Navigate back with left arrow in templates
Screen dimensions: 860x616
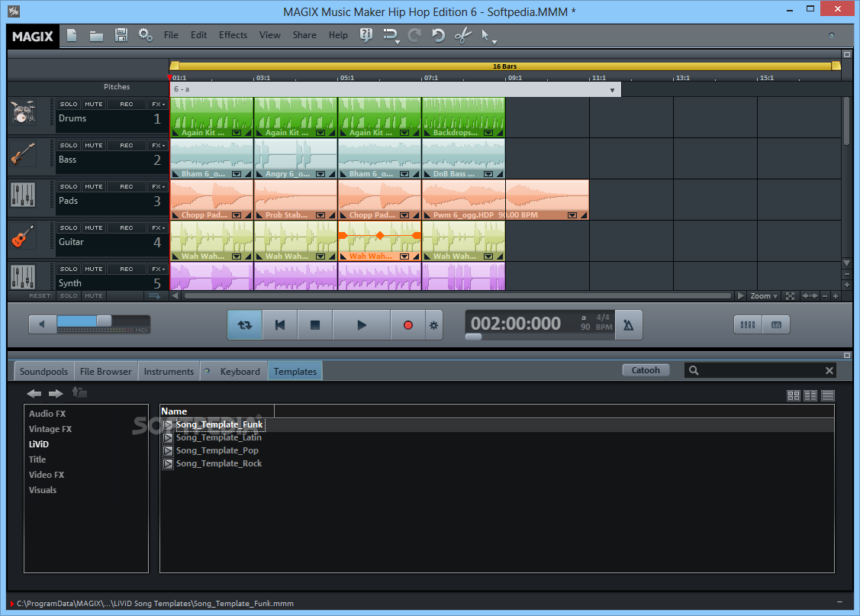coord(34,393)
